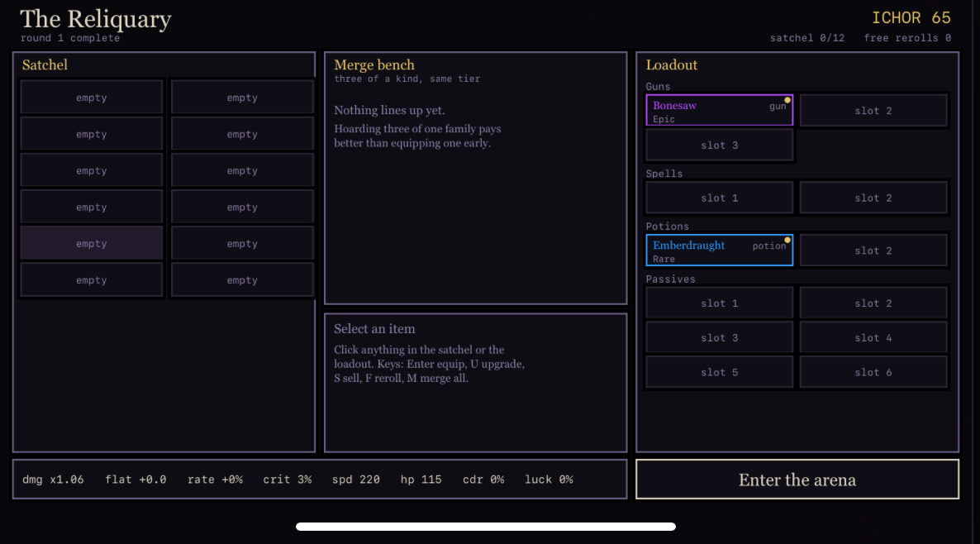Screen dimensions: 980x544
Task: Click the Loadout panel heading
Action: pos(671,65)
